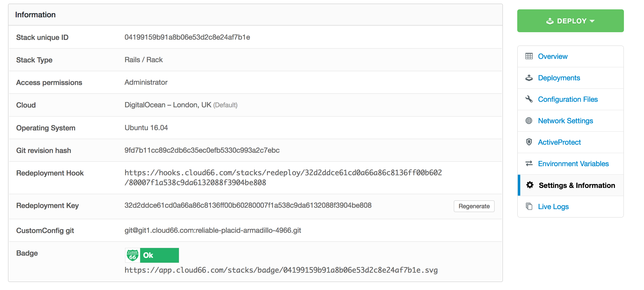Viewport: 644px width, 290px height.
Task: Click the badge SVG URL
Action: pos(281,270)
